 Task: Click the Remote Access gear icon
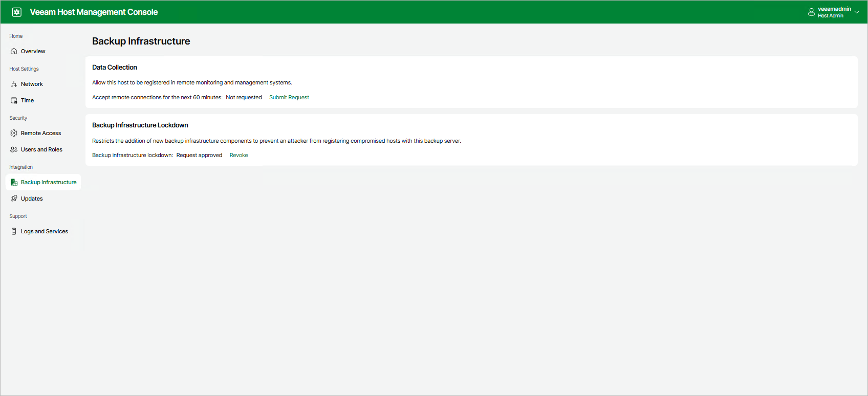(x=14, y=133)
